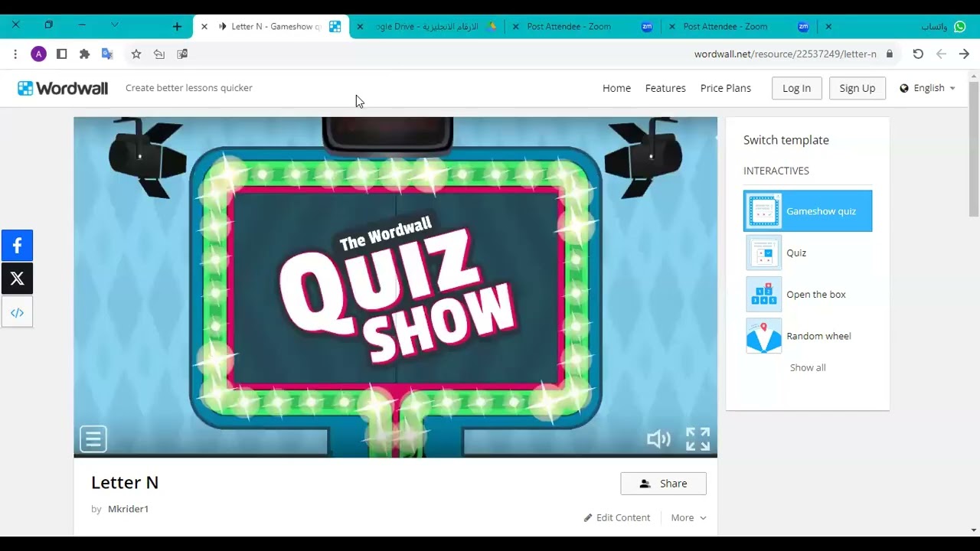
Task: Click the Google Translate toolbar icon
Action: tap(107, 54)
